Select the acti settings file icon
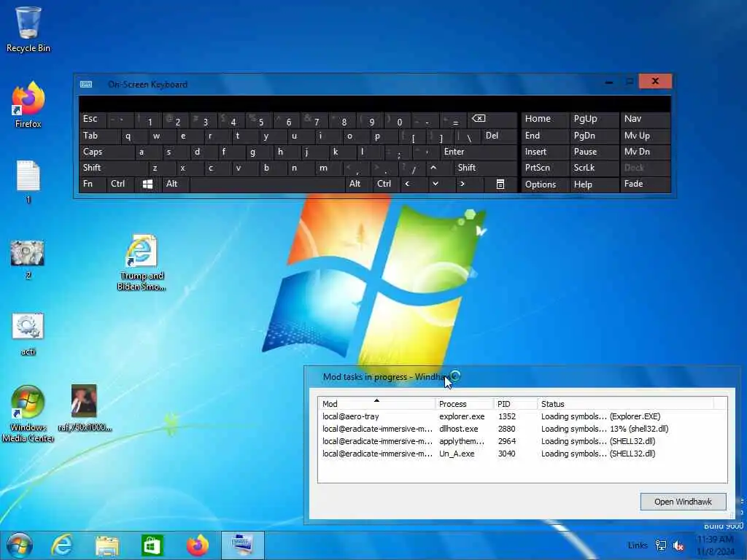Screen dimensions: 747x560 pyautogui.click(x=28, y=333)
